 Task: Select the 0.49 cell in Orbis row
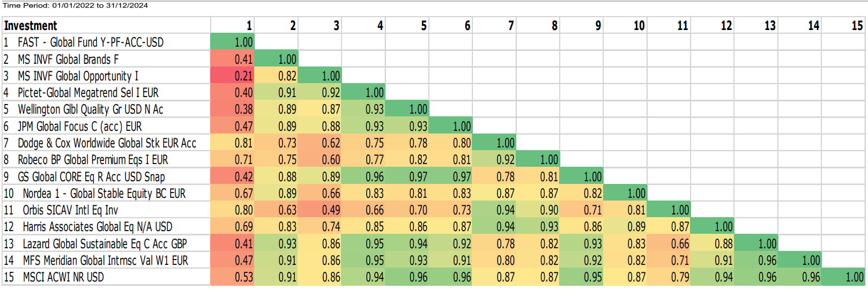coord(330,210)
